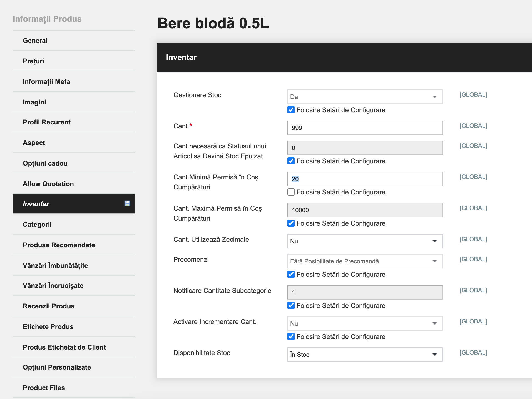Click the save icon on Inventar tab
The height and width of the screenshot is (399, 532).
(x=127, y=203)
